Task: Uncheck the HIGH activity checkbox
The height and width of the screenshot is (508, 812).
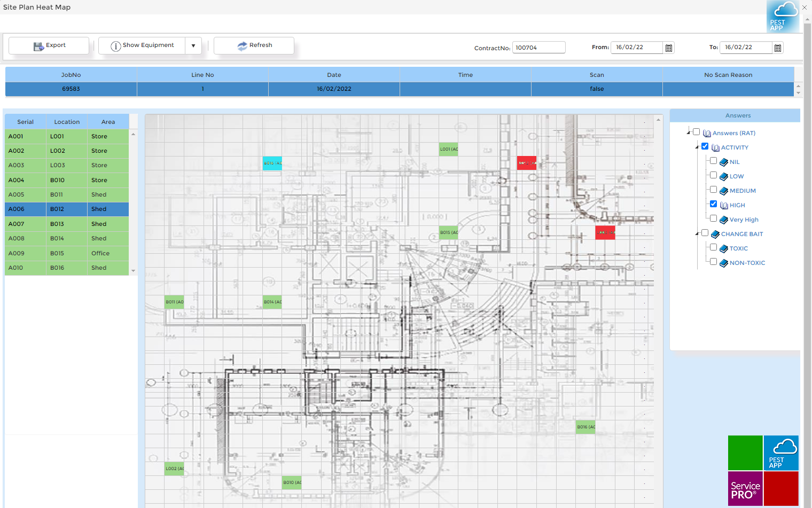Action: click(713, 204)
